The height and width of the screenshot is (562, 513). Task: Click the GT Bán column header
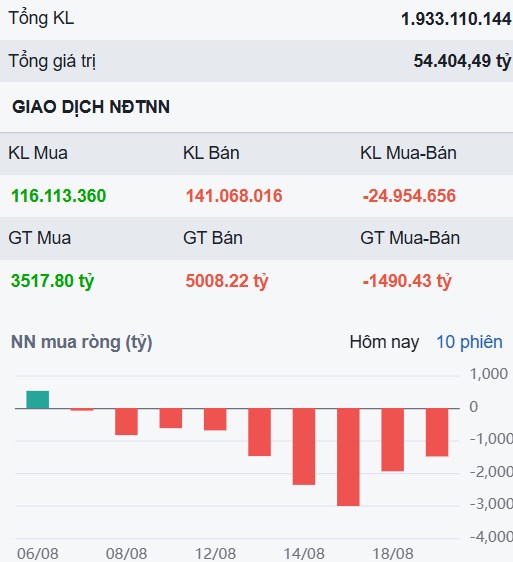[213, 238]
